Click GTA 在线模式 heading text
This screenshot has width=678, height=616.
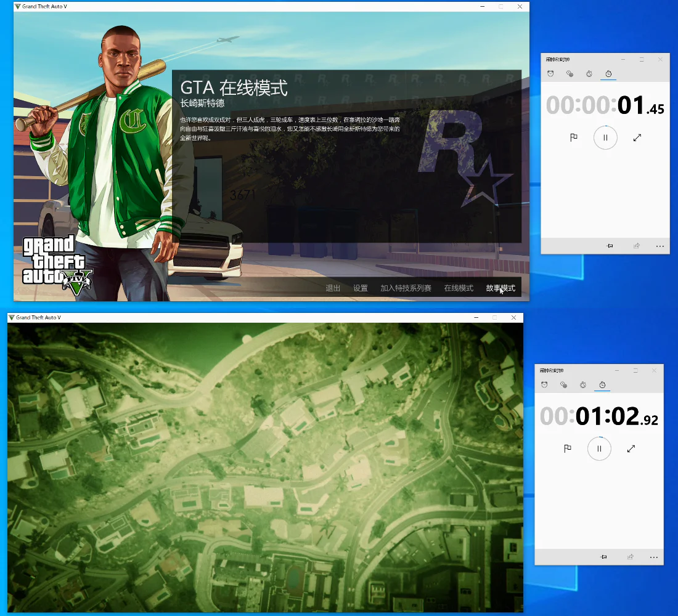pos(234,88)
